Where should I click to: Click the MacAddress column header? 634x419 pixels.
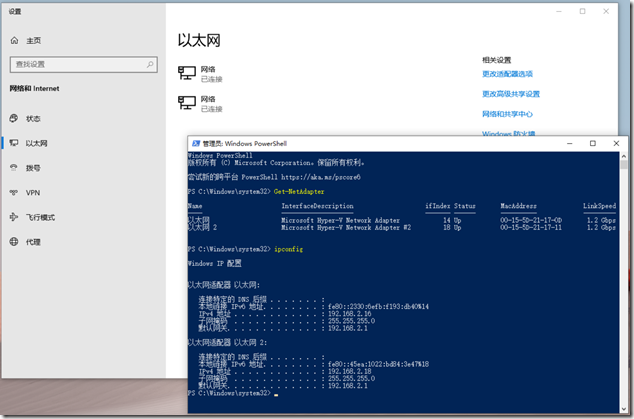[x=518, y=206]
